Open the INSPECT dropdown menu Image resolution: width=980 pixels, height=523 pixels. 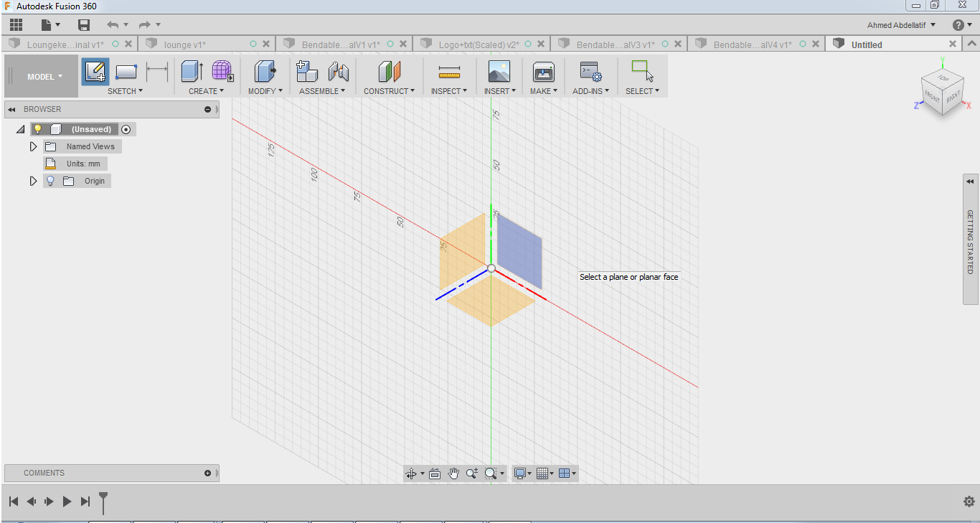tap(449, 91)
